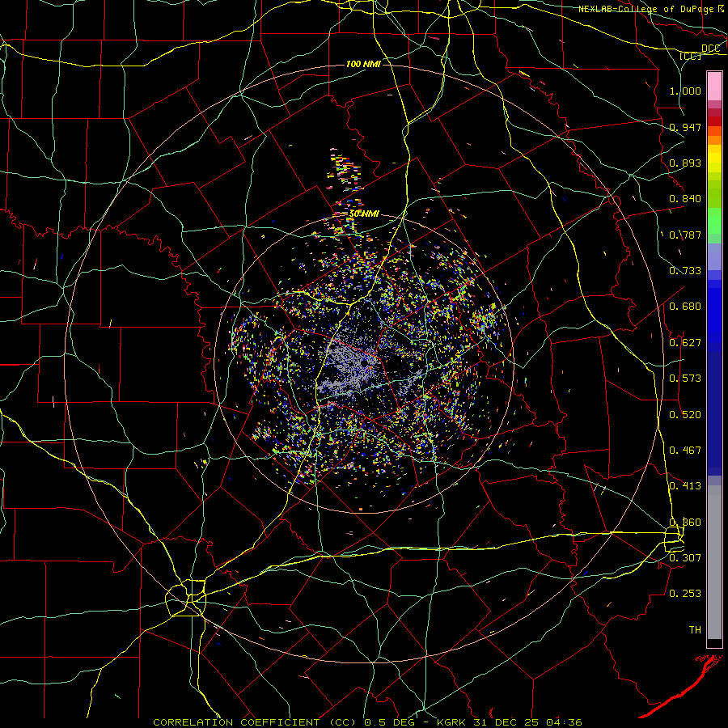Click the TH threshold label on the scale
This screenshot has height=728, width=728.
[695, 630]
